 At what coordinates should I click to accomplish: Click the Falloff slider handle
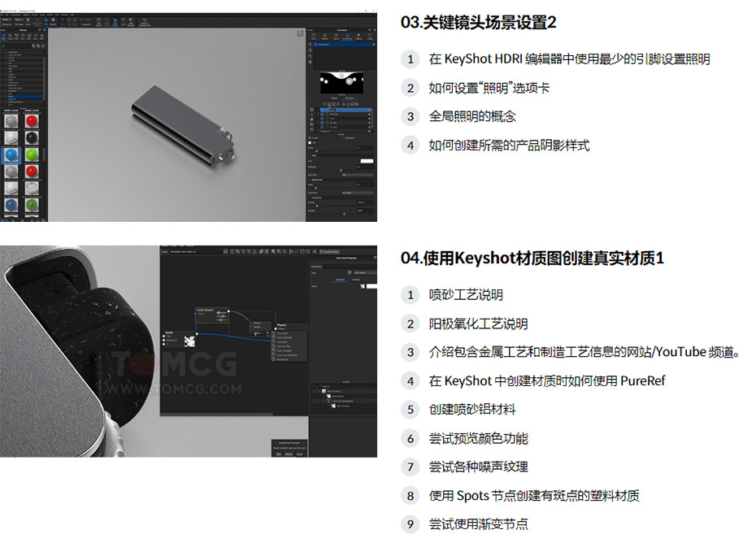(x=315, y=188)
